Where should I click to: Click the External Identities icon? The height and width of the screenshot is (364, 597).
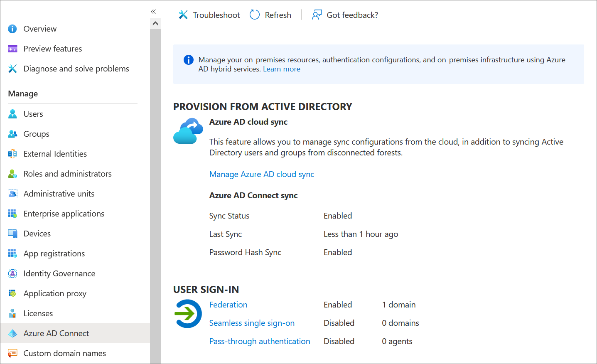(12, 153)
